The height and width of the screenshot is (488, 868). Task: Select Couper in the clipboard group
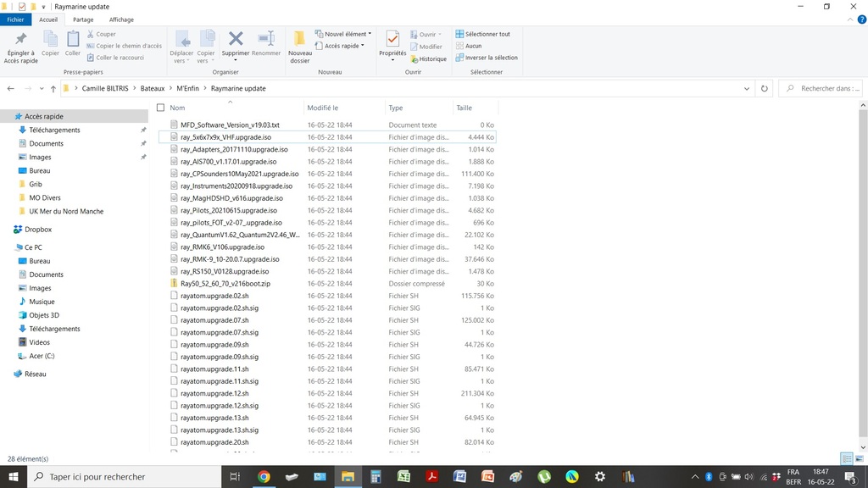[102, 34]
